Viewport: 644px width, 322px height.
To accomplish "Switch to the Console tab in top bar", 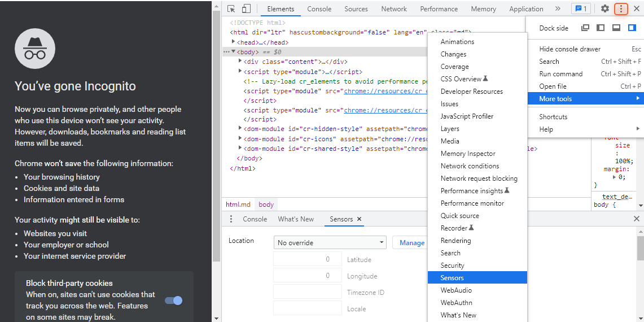I will pos(319,8).
